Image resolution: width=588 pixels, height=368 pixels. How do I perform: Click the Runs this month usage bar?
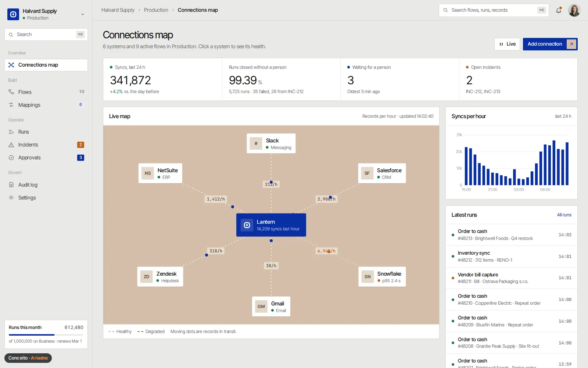coord(46,335)
